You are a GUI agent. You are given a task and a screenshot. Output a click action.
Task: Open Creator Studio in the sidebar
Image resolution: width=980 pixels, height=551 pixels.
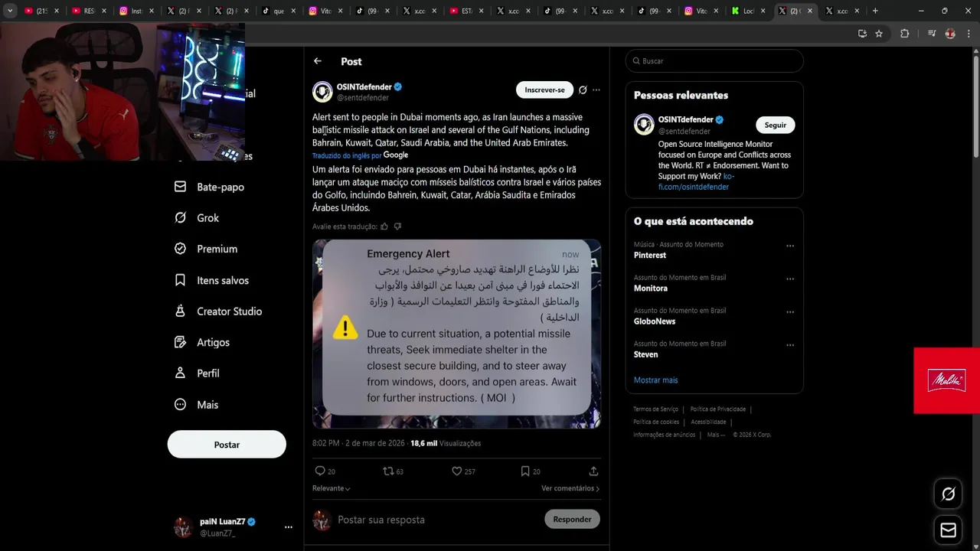click(x=218, y=311)
